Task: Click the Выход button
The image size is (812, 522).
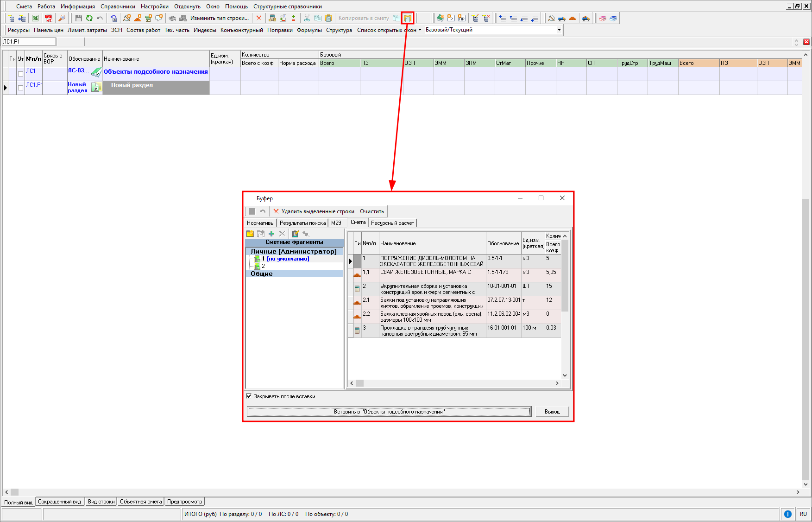Action: pos(552,412)
